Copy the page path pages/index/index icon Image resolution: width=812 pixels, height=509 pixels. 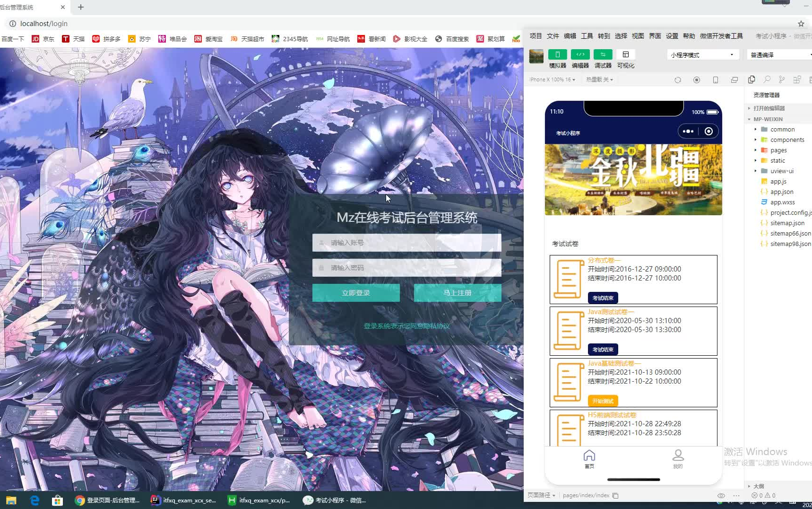pyautogui.click(x=615, y=495)
